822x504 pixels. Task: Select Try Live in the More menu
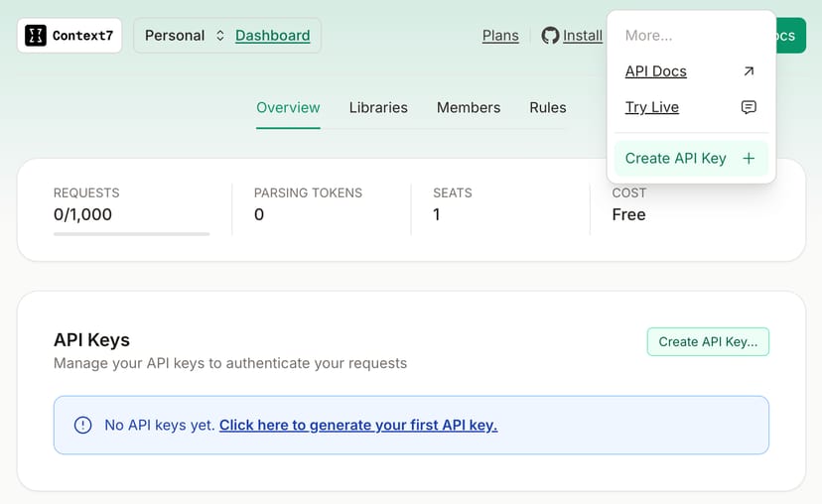point(652,107)
